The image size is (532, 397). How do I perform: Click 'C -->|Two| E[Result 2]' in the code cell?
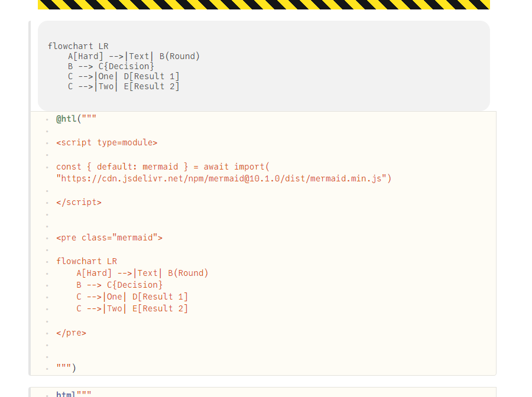tap(132, 309)
